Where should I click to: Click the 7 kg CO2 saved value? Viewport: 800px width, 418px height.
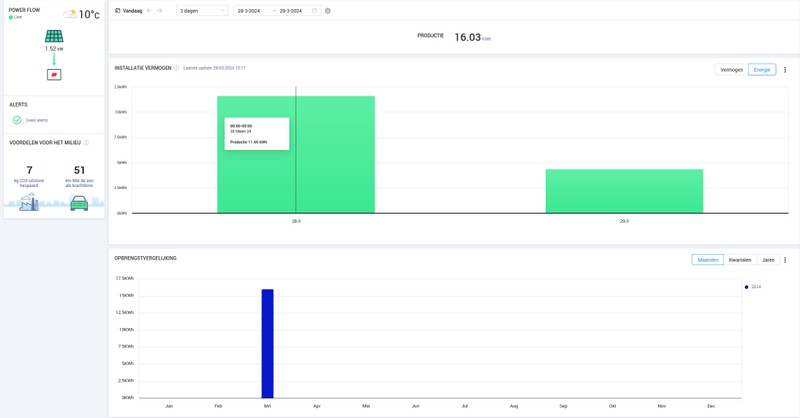(29, 170)
